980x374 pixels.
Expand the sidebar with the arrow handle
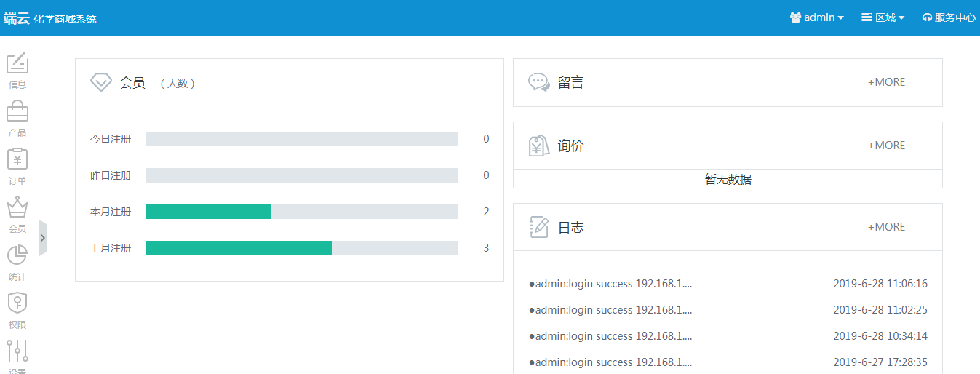click(43, 238)
